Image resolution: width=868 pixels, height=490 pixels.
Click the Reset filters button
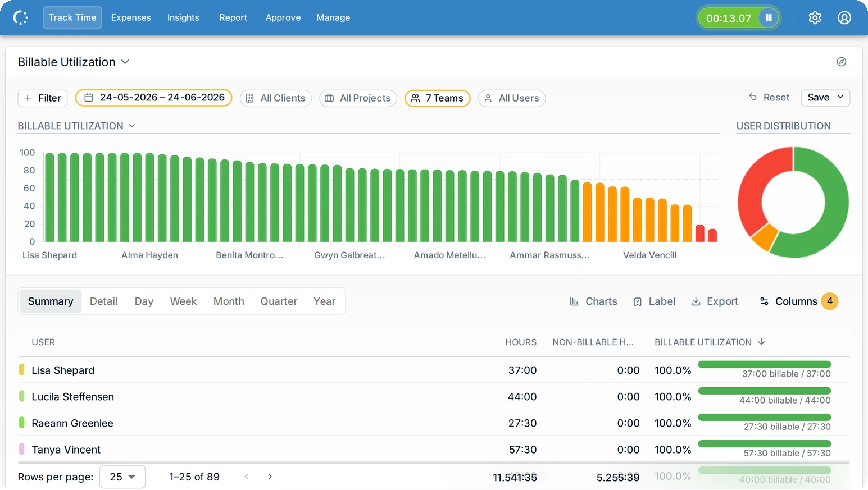point(769,98)
